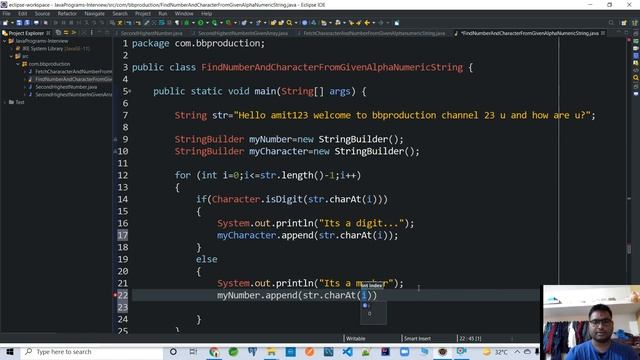Click the New file toolbar icon
640x360 pixels.
point(5,23)
